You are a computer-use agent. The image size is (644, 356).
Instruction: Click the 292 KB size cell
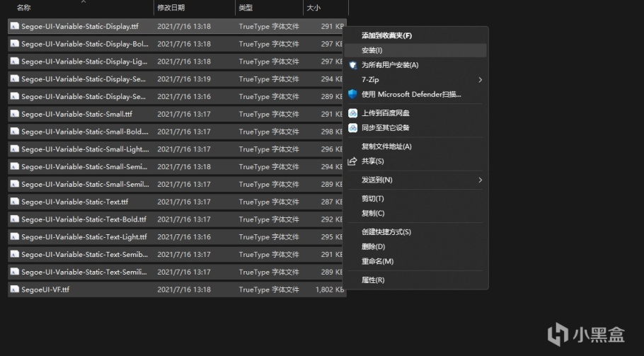(333, 219)
